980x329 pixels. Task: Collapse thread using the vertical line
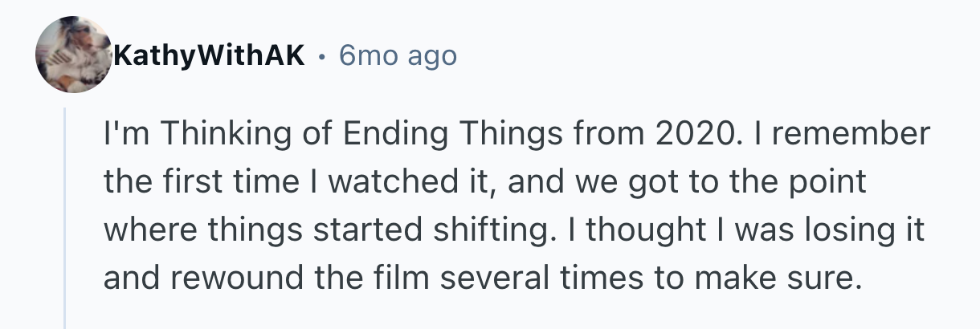point(65,217)
